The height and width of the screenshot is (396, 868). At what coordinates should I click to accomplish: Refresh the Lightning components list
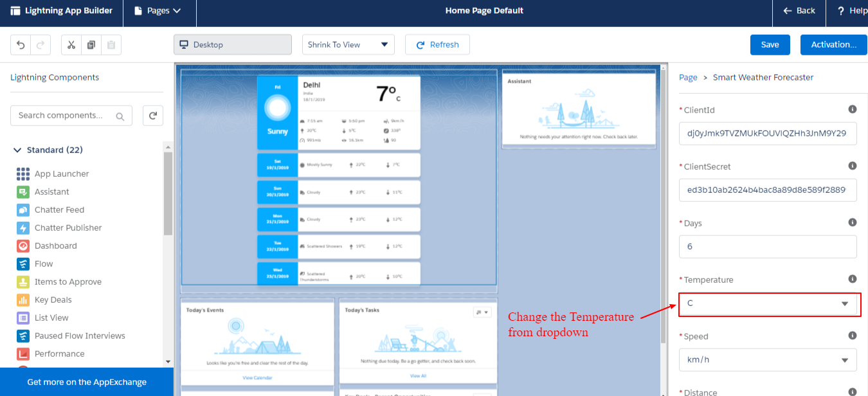[x=153, y=116]
